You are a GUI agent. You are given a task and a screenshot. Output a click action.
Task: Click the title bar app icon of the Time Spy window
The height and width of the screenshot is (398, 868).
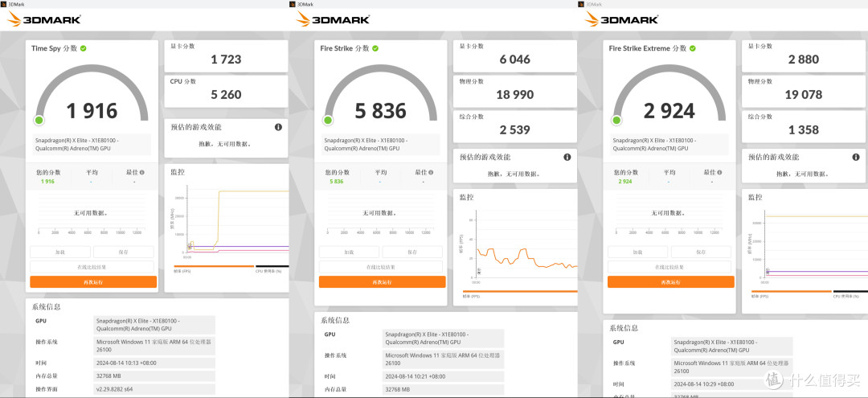tap(3, 4)
